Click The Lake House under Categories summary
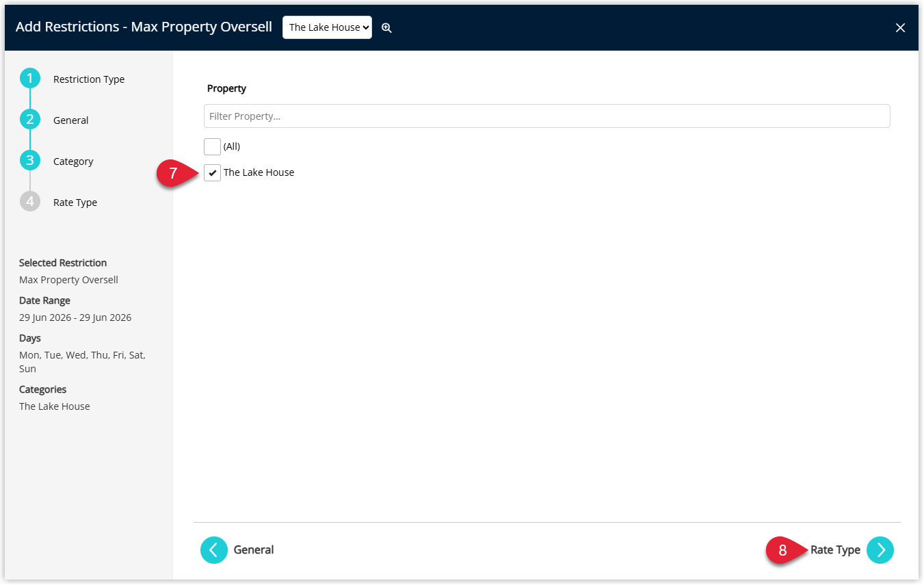 tap(55, 406)
